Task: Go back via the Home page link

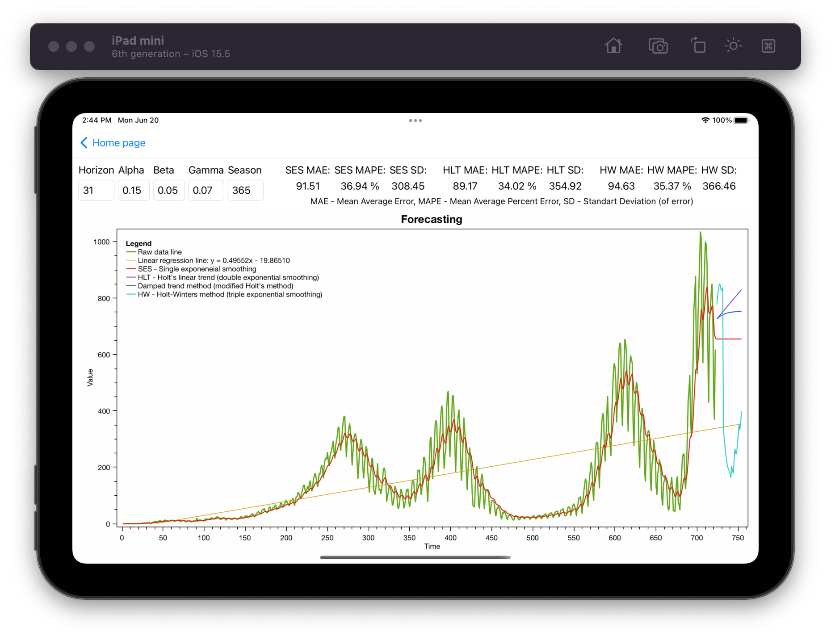Action: pyautogui.click(x=119, y=143)
